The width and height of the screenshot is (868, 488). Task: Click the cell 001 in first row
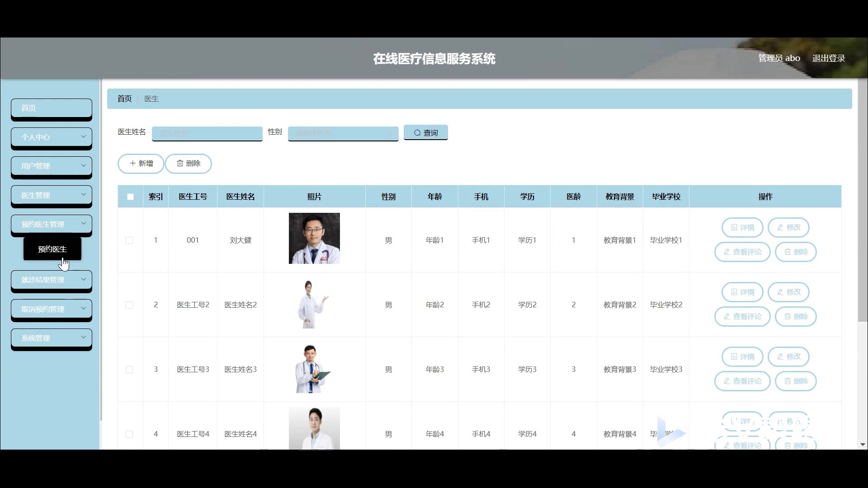tap(193, 240)
